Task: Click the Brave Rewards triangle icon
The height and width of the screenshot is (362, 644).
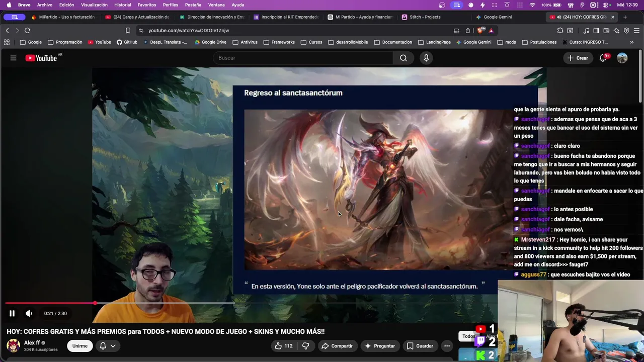Action: [491, 31]
